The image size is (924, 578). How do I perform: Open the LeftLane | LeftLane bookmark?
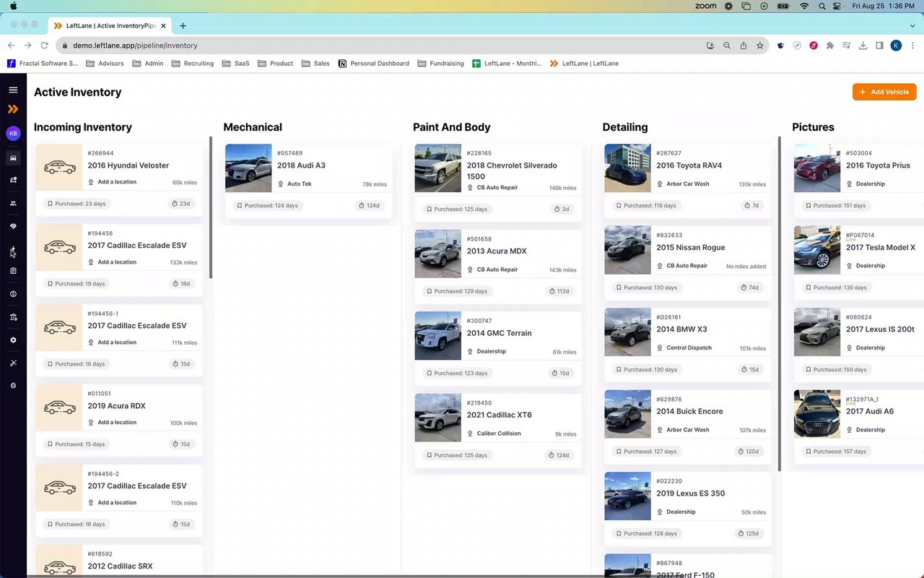click(584, 64)
